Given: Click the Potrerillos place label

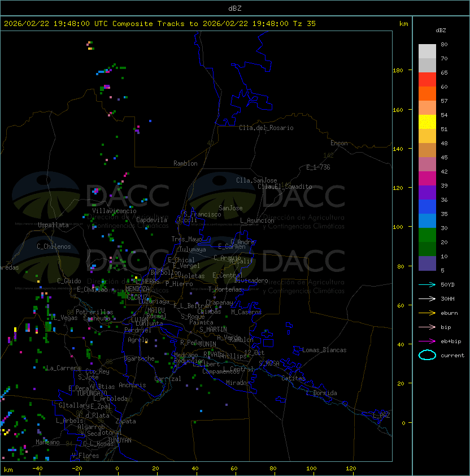Looking at the screenshot, I should [94, 312].
